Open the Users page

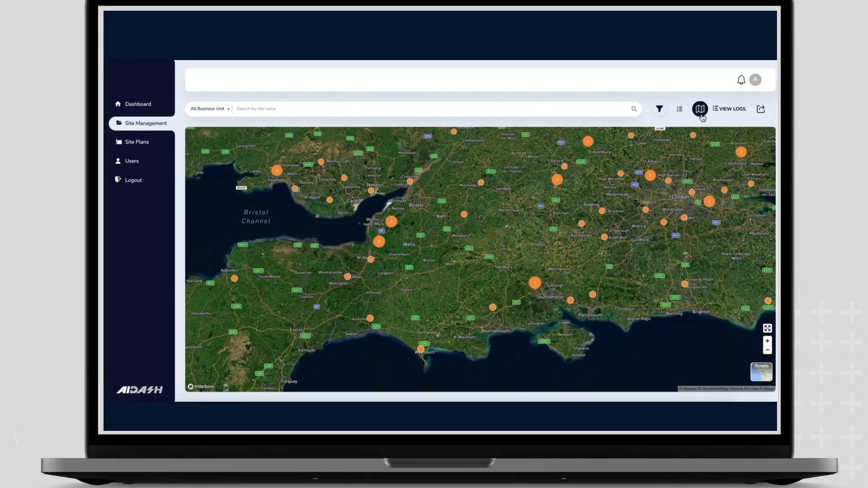[131, 161]
